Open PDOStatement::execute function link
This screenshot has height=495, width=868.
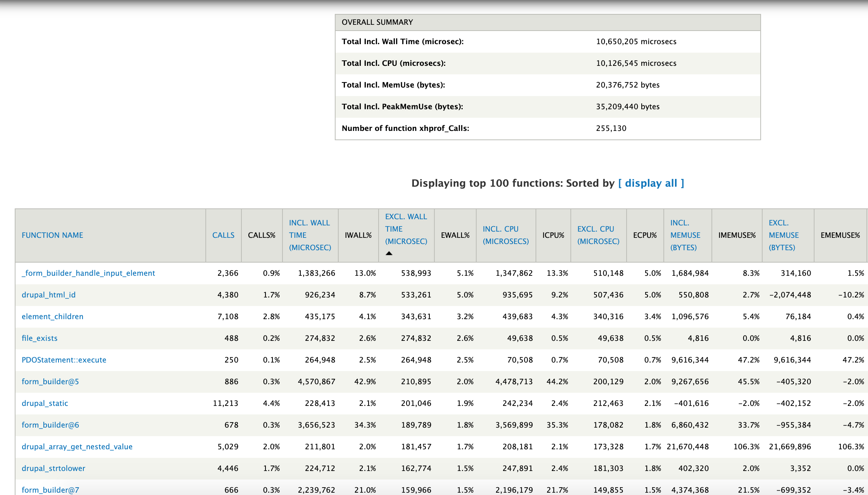[64, 360]
